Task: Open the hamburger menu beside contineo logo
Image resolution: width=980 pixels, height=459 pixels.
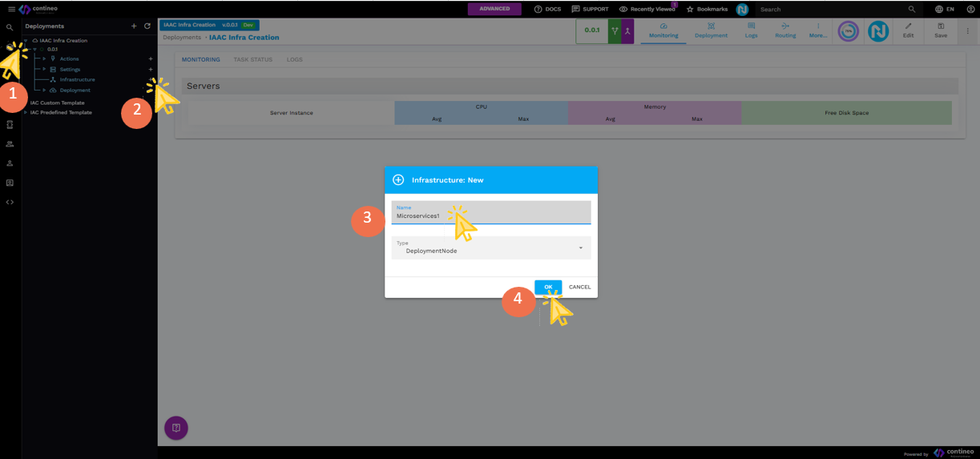Action: (11, 10)
